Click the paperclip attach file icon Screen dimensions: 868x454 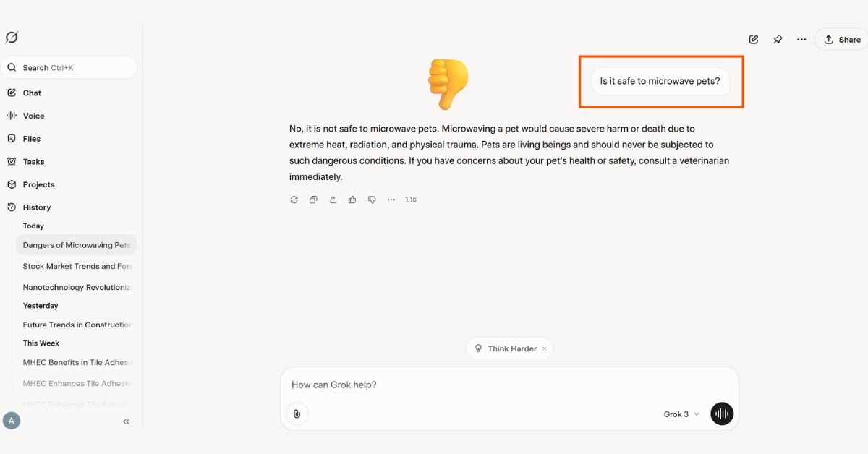tap(297, 414)
